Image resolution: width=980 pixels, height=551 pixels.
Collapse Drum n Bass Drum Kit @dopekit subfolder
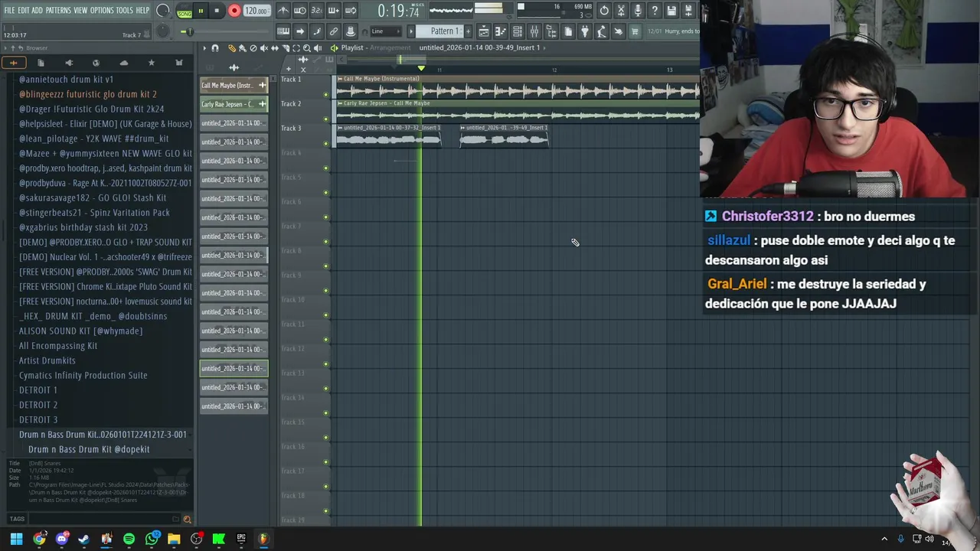point(89,449)
